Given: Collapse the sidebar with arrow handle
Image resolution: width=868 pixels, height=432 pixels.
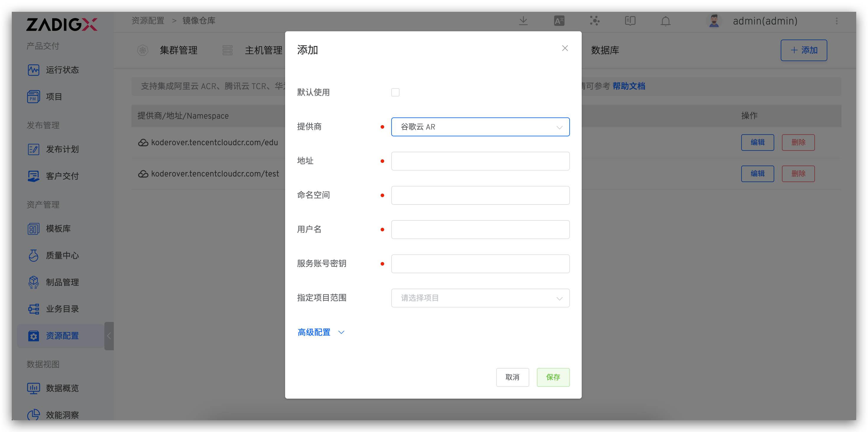Looking at the screenshot, I should pos(109,336).
